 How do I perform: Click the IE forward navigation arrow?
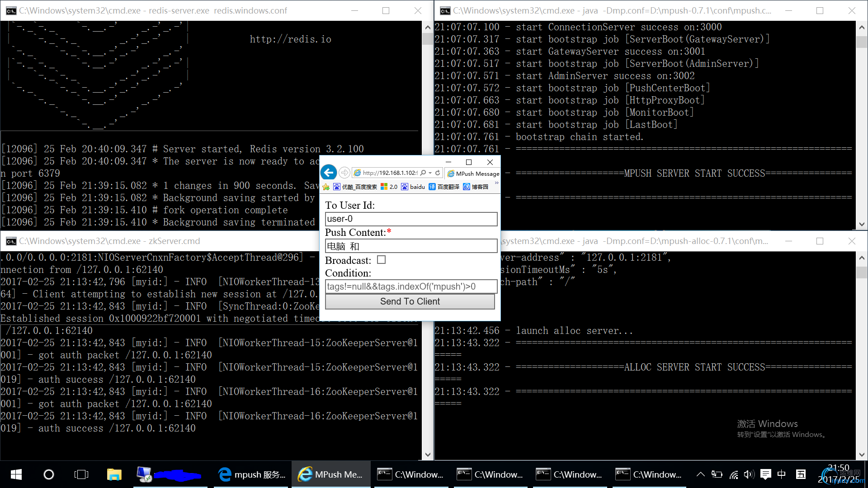[x=344, y=173]
